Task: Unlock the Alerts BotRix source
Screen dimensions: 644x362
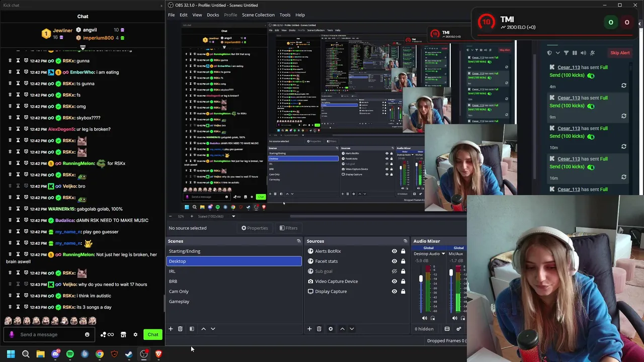Action: (x=403, y=251)
